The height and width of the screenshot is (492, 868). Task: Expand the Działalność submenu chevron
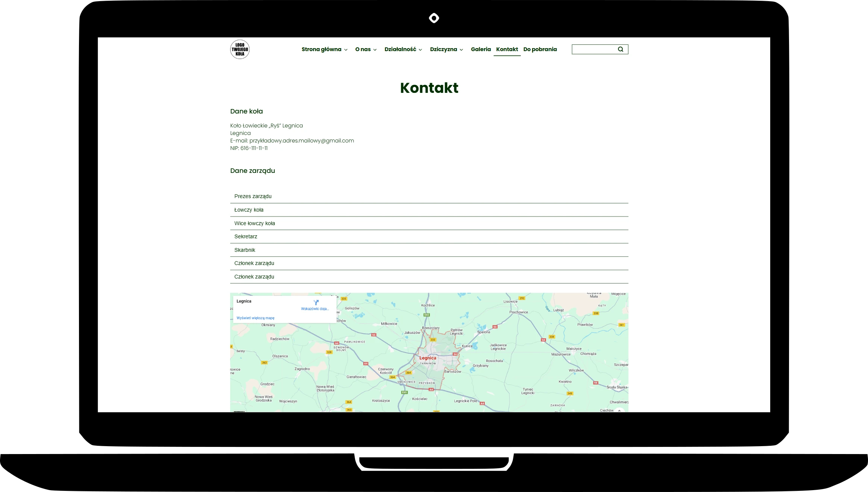(x=420, y=50)
